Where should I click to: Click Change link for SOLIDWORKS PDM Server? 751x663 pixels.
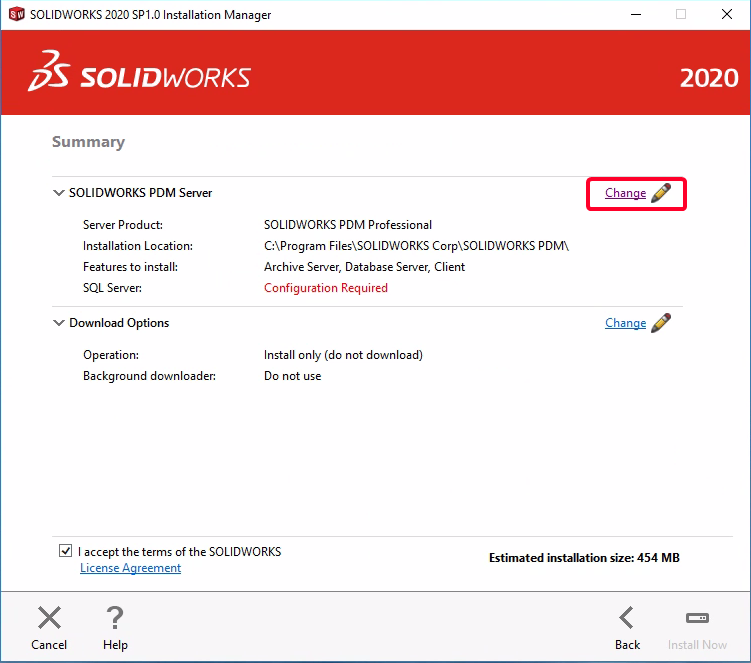[x=625, y=193]
